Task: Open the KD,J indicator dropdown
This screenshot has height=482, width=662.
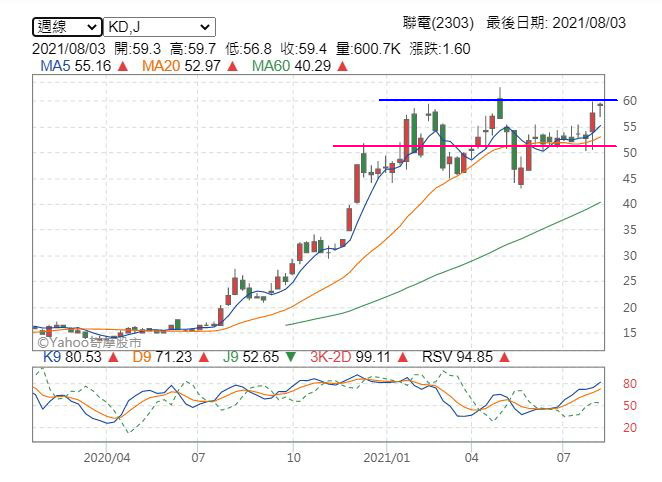Action: click(159, 27)
